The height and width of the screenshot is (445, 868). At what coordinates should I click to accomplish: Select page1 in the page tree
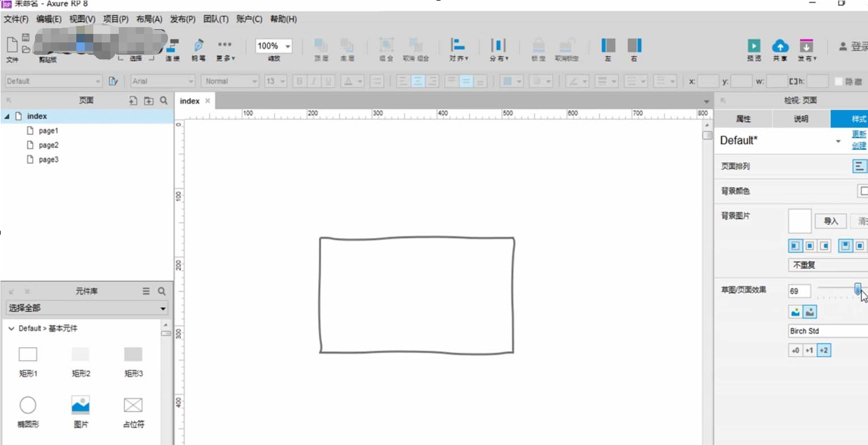click(49, 131)
